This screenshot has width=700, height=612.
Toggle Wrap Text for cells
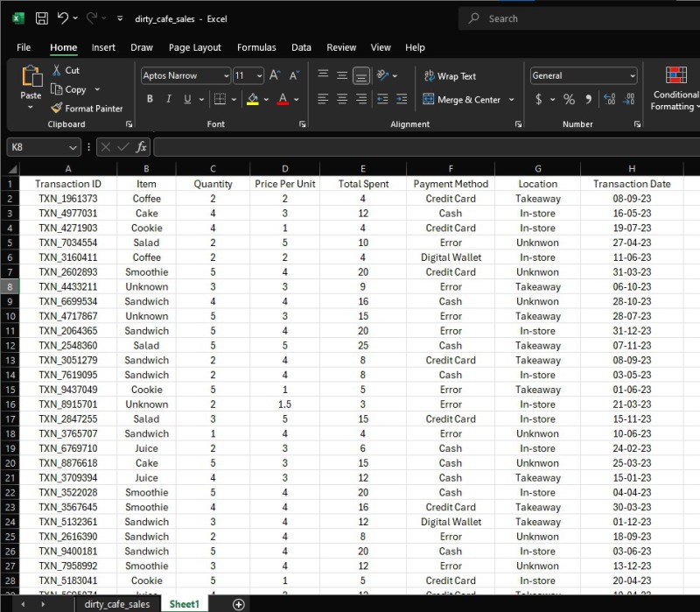(449, 76)
